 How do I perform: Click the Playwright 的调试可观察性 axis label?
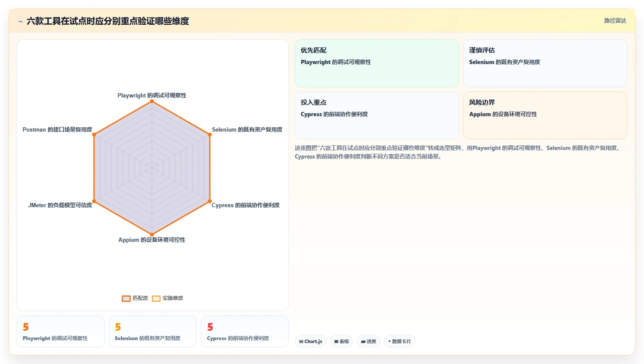pos(152,95)
